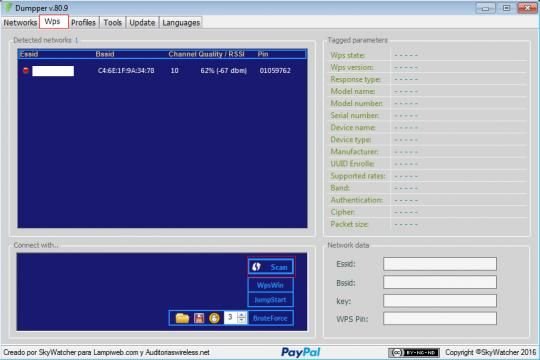Screen dimensions: 540x360
Task: Click the Supported rates parameter row
Action: [x=428, y=176]
